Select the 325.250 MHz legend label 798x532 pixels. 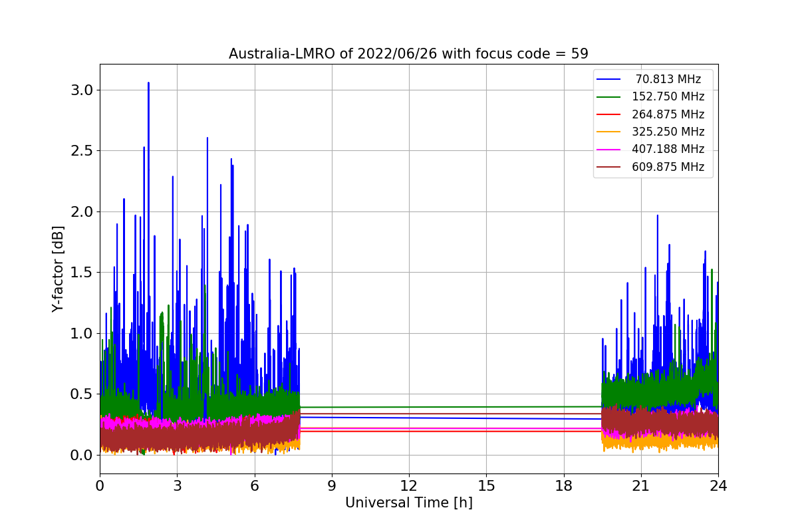pos(668,132)
